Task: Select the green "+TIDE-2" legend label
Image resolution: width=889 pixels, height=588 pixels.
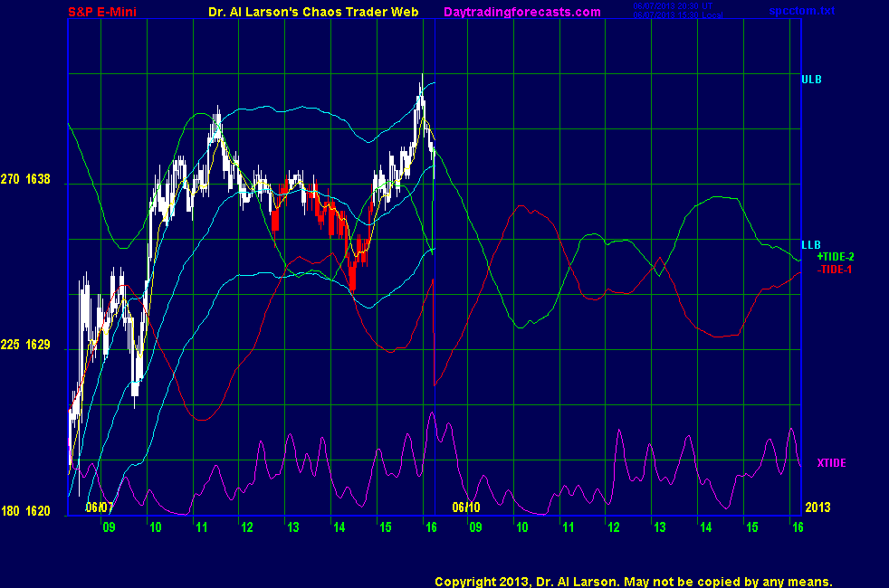Action: (836, 257)
